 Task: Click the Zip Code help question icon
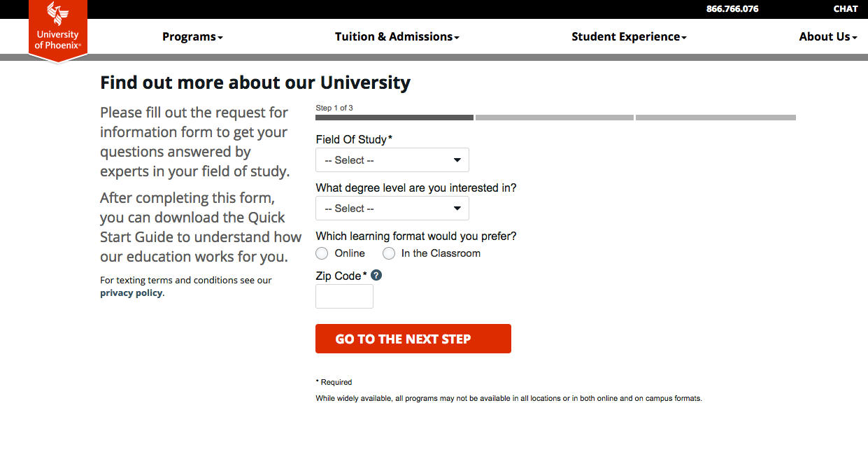click(376, 276)
